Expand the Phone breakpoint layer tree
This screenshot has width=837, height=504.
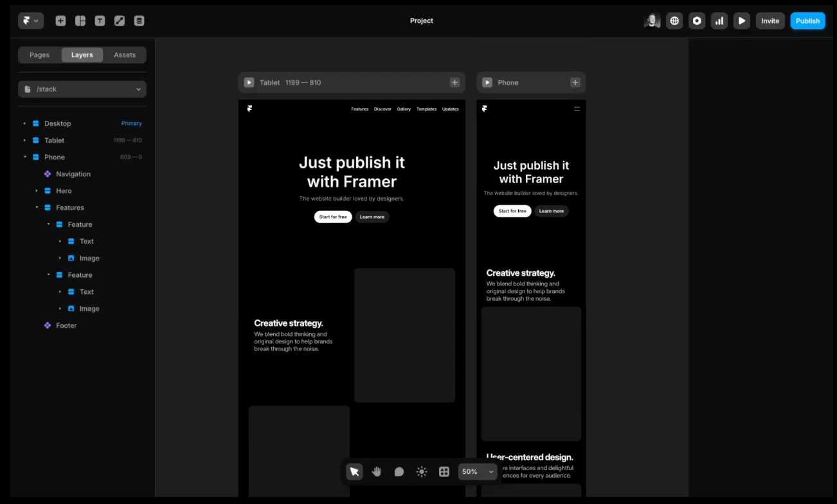pyautogui.click(x=24, y=156)
